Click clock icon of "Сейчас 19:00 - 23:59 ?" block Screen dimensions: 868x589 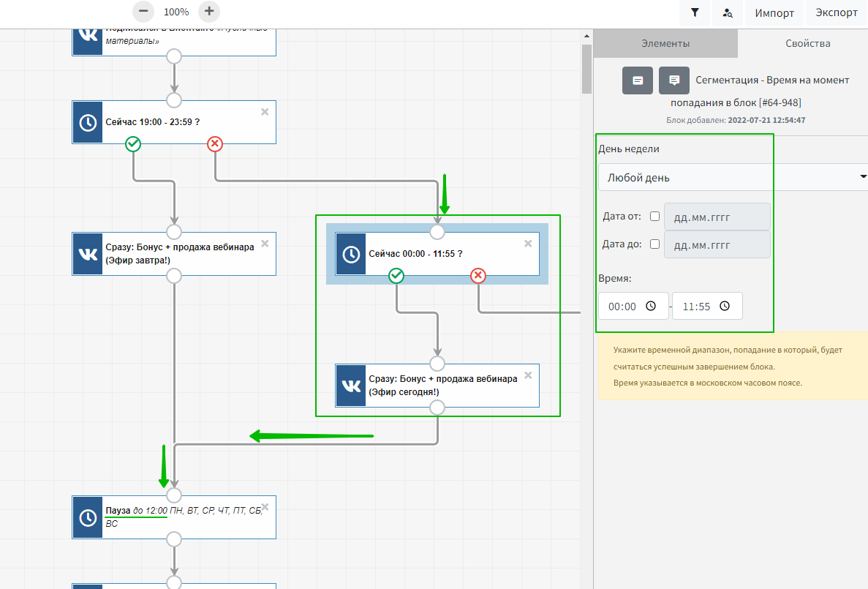[x=88, y=122]
